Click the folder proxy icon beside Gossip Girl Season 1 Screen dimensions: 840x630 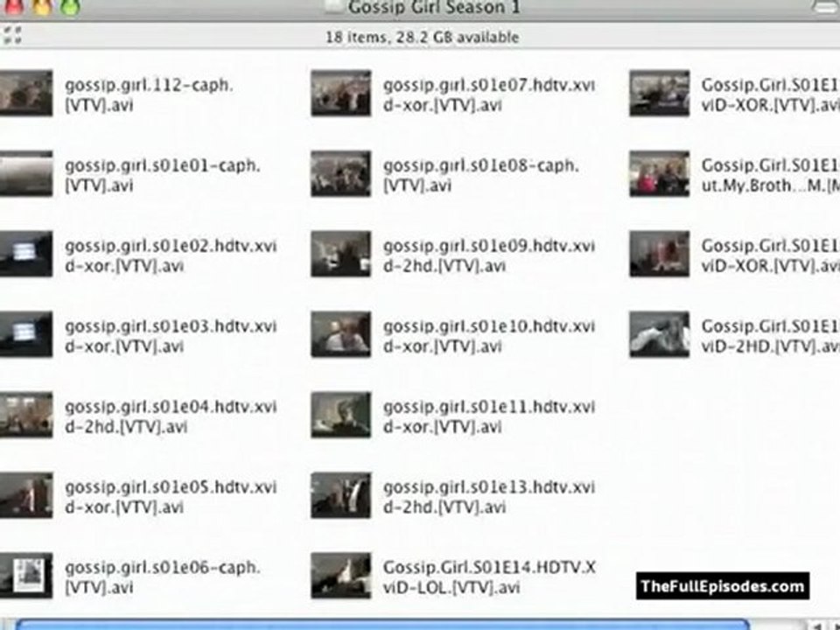334,6
